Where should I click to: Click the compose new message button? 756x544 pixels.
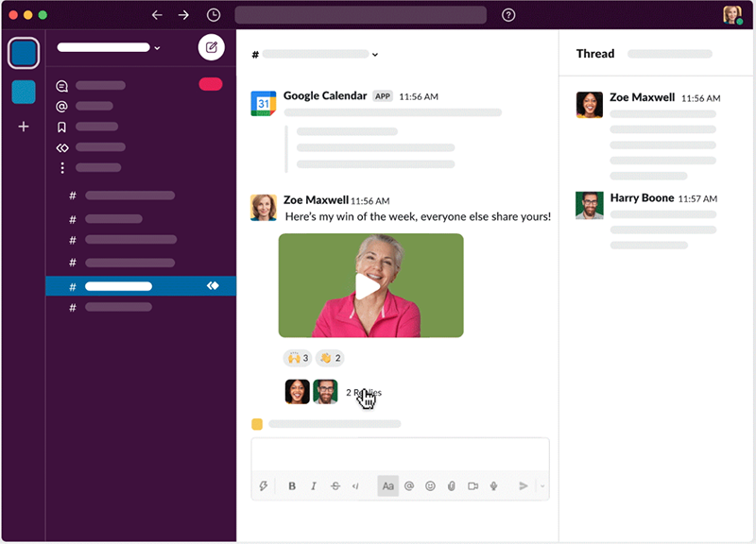click(211, 47)
